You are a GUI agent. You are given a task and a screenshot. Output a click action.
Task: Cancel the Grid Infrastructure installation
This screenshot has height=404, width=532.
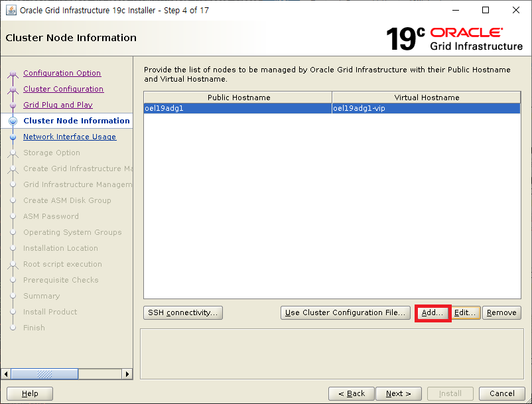pyautogui.click(x=502, y=394)
